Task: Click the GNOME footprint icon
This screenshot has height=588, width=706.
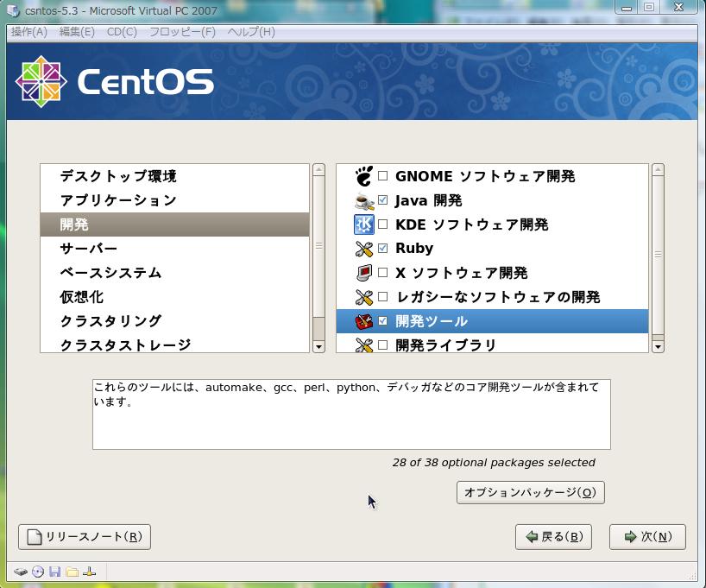Action: 363,176
